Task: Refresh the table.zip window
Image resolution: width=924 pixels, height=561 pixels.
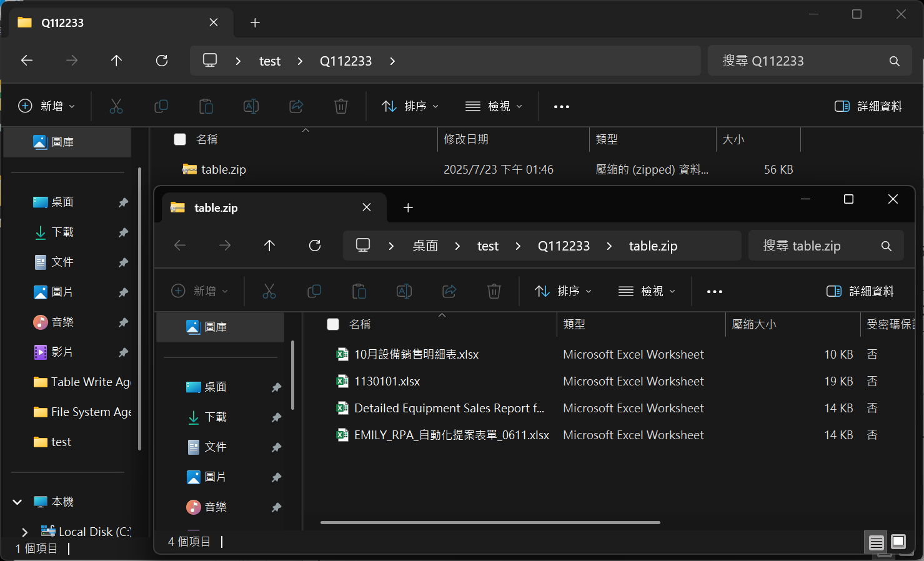Action: pyautogui.click(x=315, y=246)
